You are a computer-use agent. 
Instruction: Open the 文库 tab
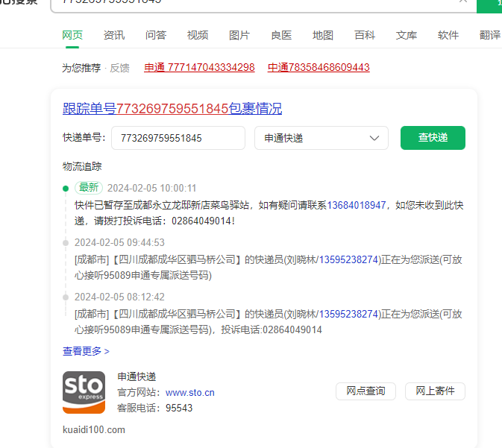tap(407, 35)
